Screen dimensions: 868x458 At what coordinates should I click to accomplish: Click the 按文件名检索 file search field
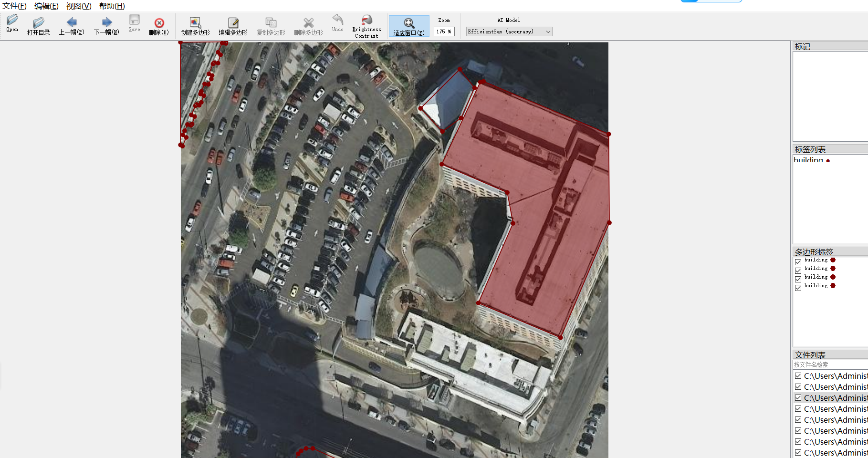coord(829,364)
